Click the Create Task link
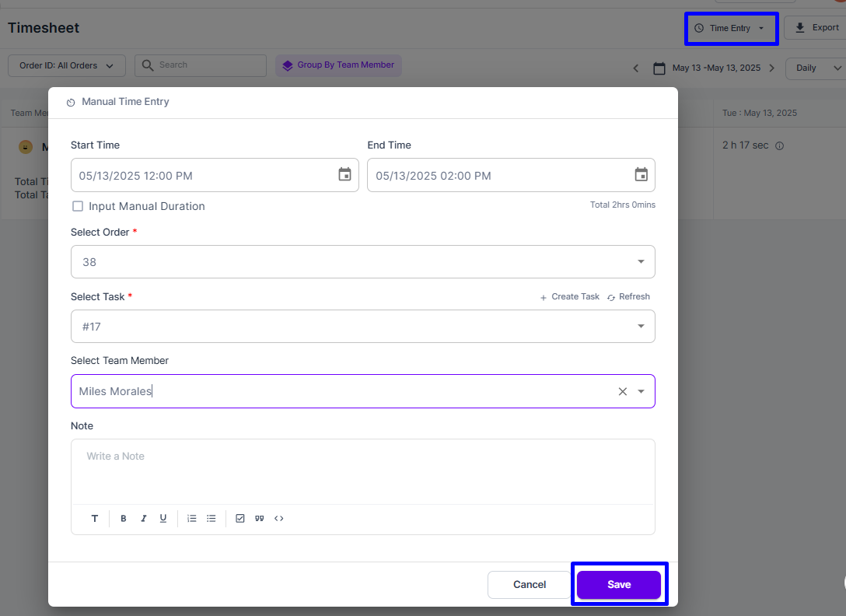The width and height of the screenshot is (846, 616). point(570,297)
